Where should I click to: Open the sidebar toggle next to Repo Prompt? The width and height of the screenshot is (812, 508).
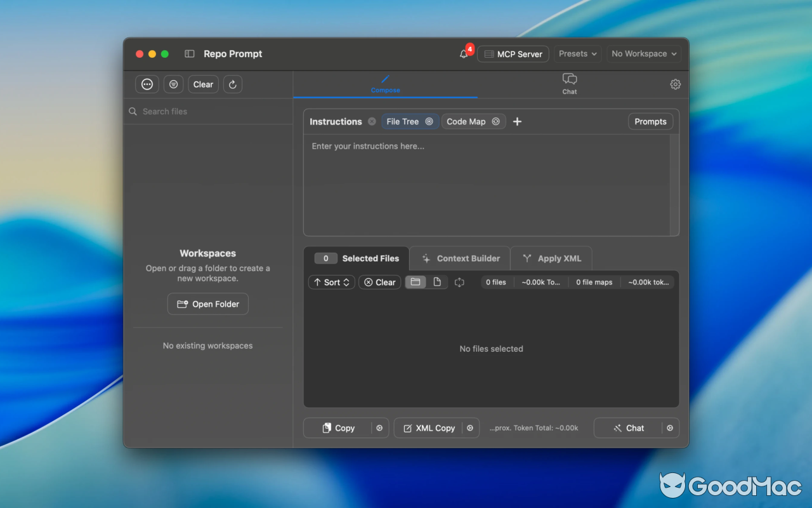pyautogui.click(x=189, y=54)
